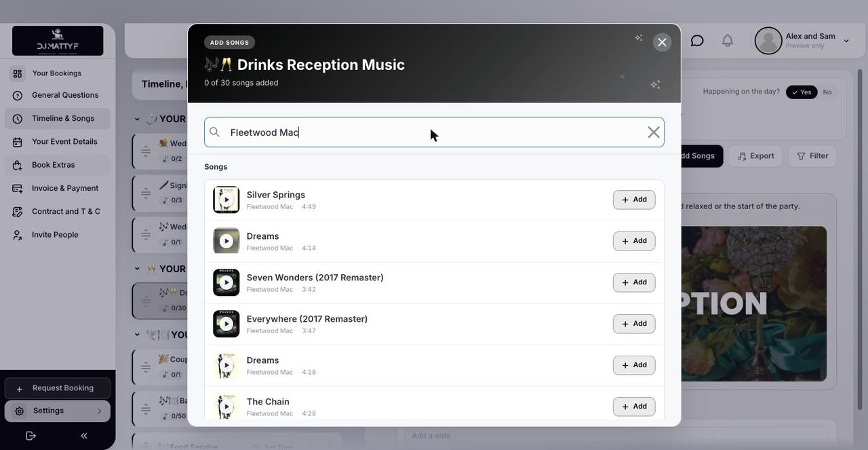Click the General Questions icon
Screen dimensions: 868x450
[x=18, y=96]
